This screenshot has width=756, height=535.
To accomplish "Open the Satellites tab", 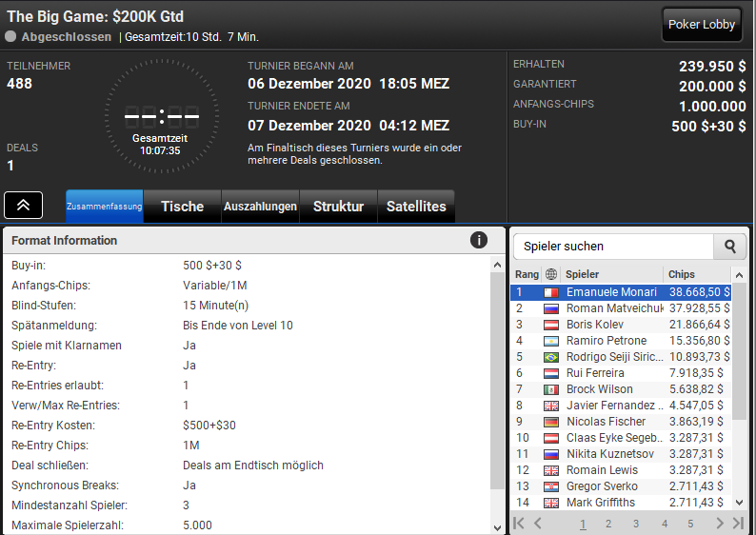I will (x=416, y=207).
